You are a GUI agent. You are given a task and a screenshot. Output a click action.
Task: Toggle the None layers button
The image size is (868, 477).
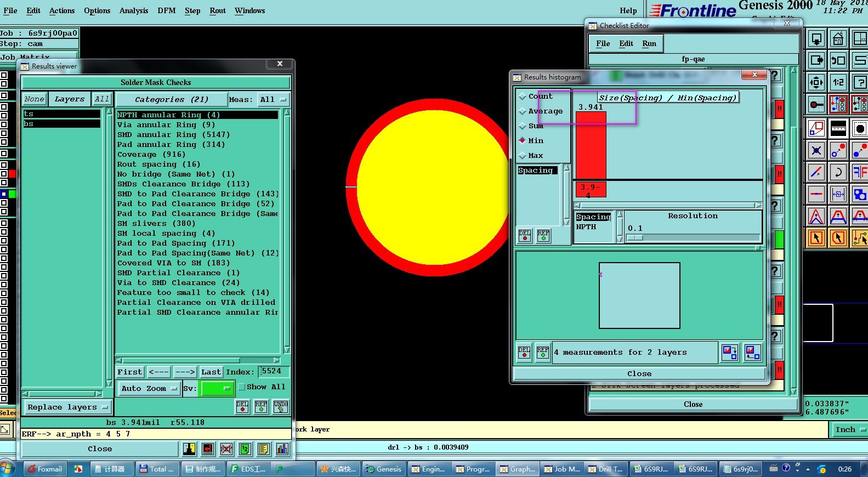click(34, 99)
